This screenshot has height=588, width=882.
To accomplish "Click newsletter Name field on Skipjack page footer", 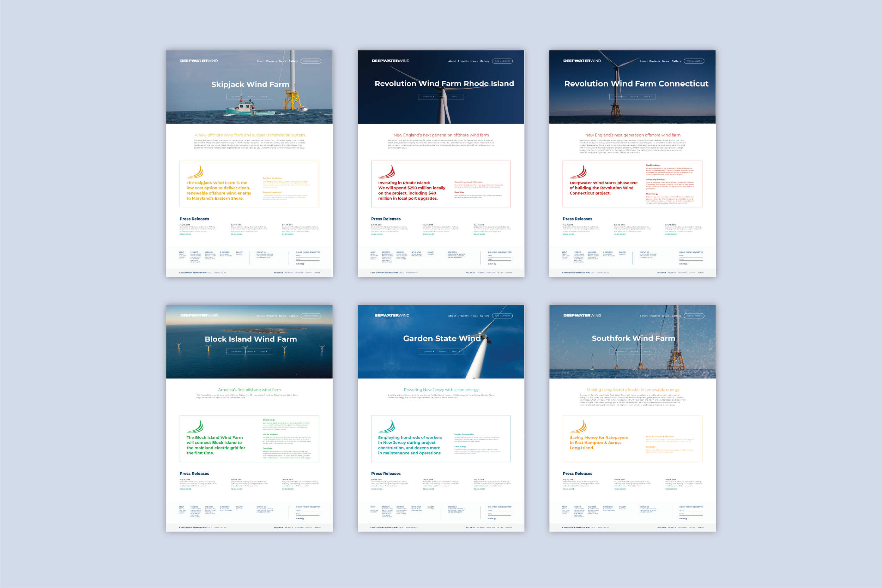I will click(308, 256).
